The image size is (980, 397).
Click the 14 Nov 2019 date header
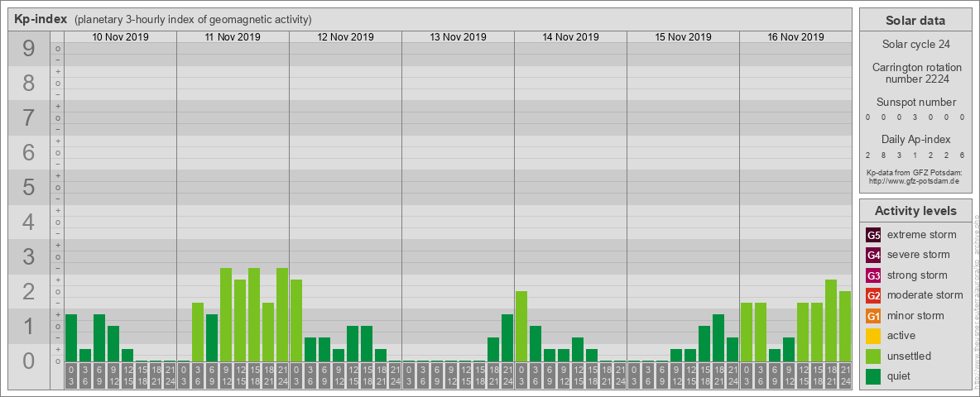pos(570,37)
